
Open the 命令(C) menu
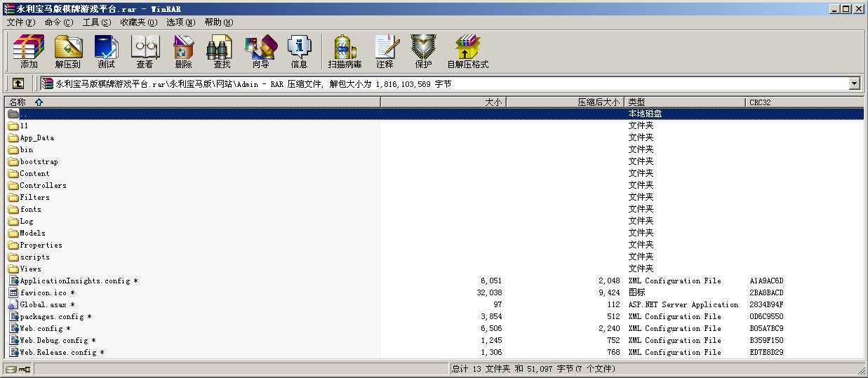click(59, 22)
